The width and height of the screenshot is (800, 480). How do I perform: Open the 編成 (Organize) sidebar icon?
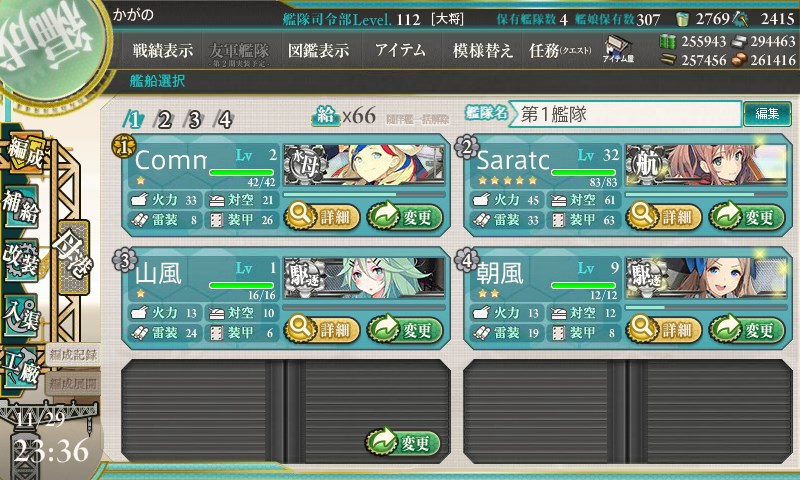[24, 154]
